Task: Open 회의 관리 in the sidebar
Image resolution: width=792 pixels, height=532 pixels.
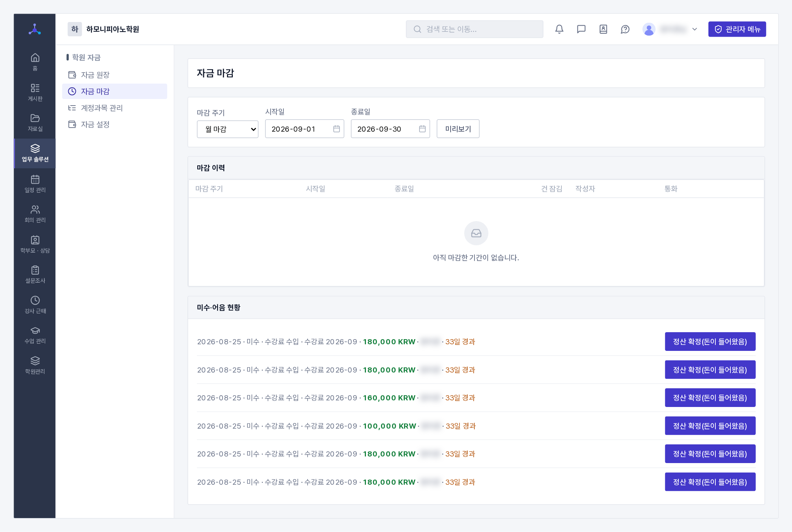Action: tap(35, 214)
